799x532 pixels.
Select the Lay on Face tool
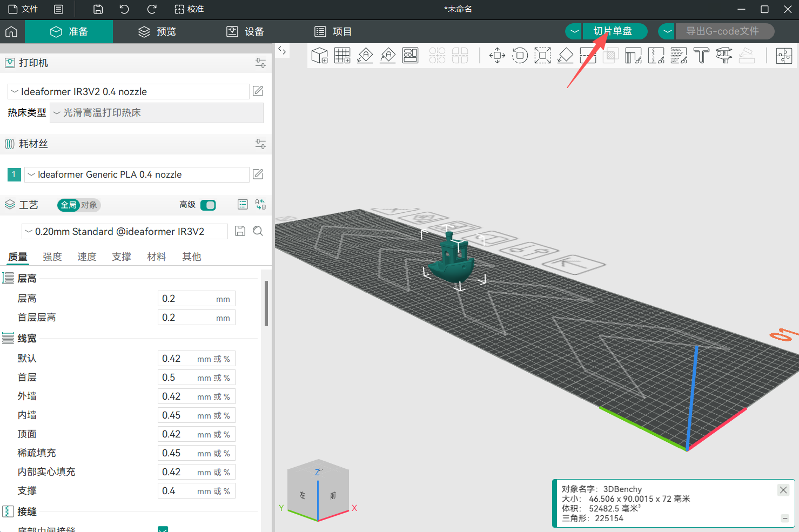point(565,56)
